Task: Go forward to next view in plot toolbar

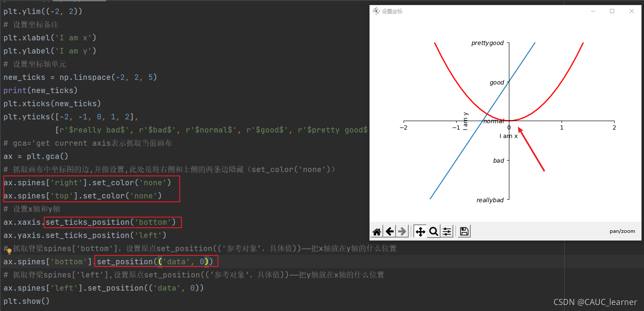Action: (402, 232)
